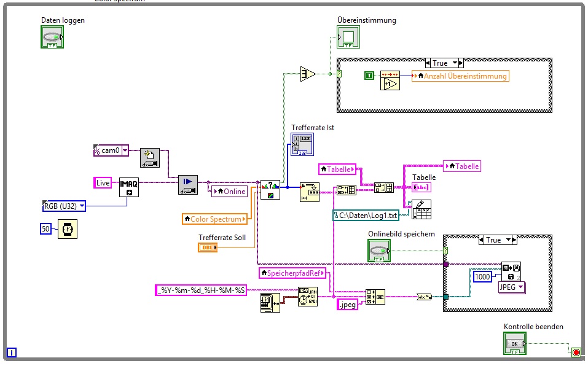This screenshot has height=374, width=588.
Task: Click the IMAQ Create node
Action: point(128,187)
